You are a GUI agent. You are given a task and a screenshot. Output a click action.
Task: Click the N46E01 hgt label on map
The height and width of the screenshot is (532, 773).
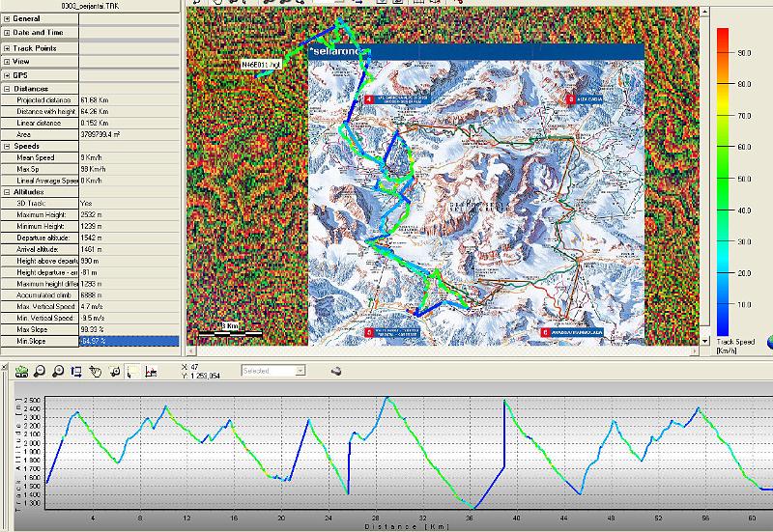pos(261,65)
